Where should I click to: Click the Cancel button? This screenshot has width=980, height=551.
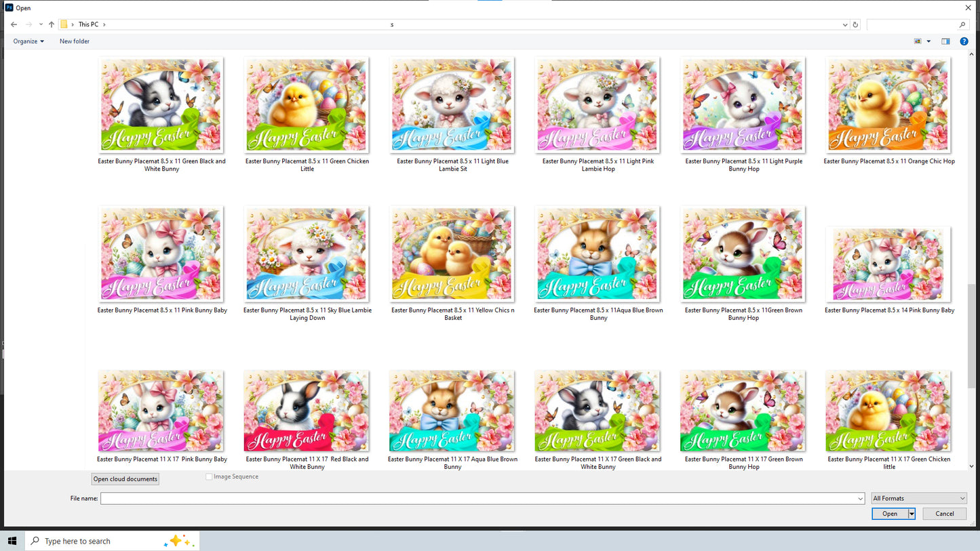(x=945, y=514)
